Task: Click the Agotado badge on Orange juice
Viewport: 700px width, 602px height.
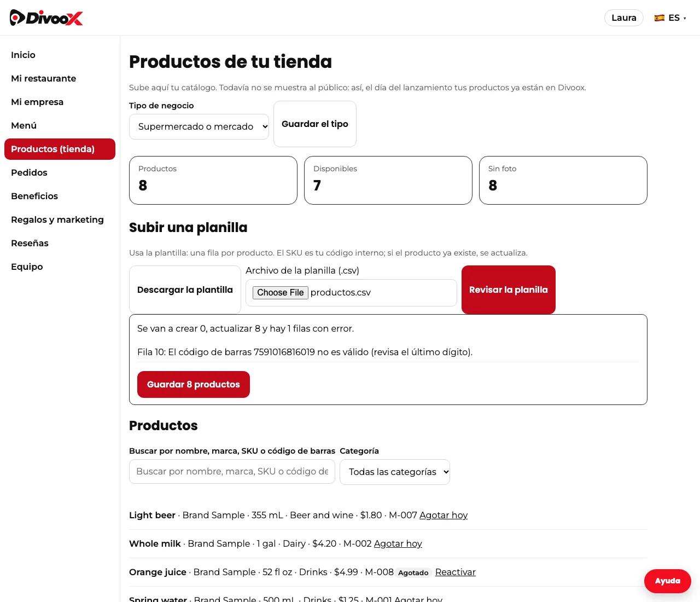Action: click(x=413, y=572)
